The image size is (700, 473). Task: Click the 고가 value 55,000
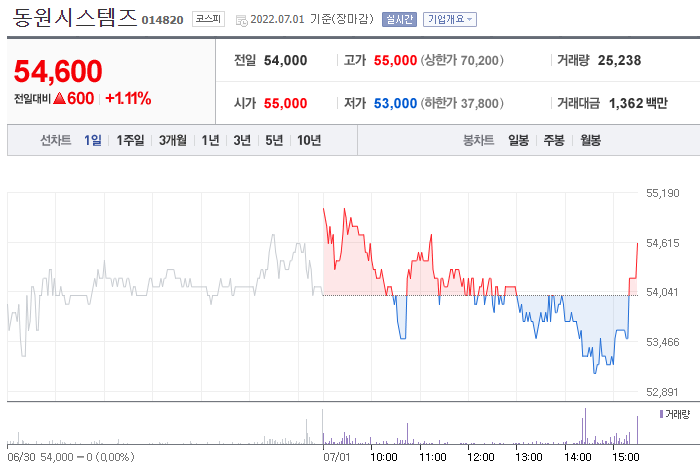(x=395, y=60)
